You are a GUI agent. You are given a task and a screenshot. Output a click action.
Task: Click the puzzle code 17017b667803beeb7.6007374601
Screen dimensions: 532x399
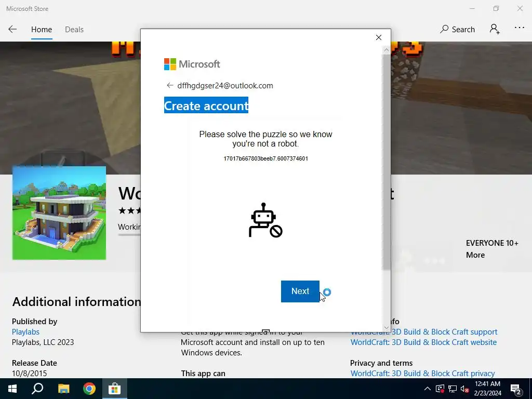point(265,158)
